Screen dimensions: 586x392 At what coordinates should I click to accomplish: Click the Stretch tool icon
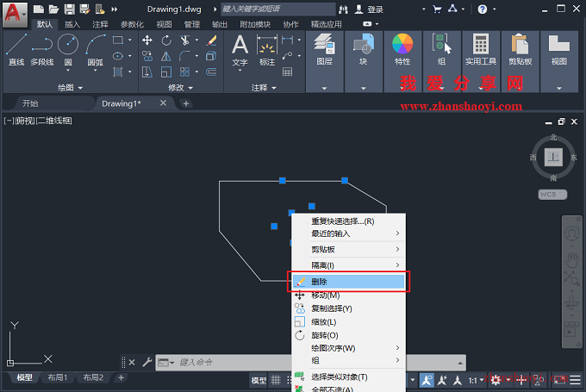147,72
